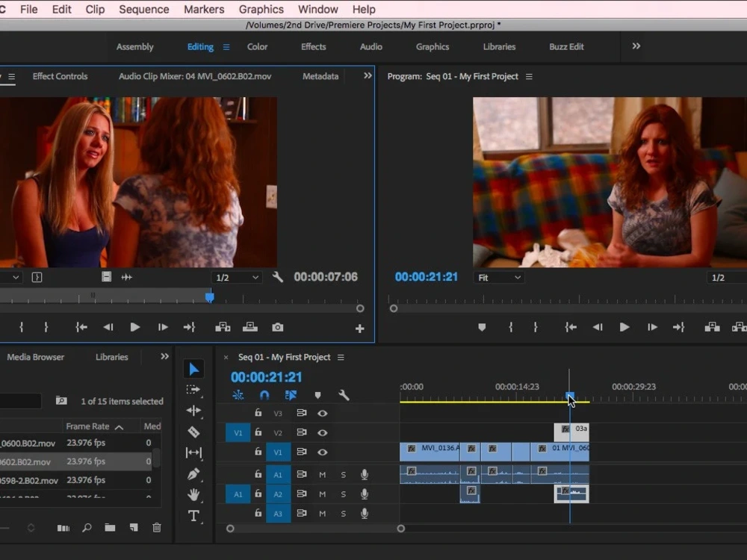Image resolution: width=747 pixels, height=560 pixels.
Task: Open Program playback resolution 1/2 dropdown
Action: (727, 277)
